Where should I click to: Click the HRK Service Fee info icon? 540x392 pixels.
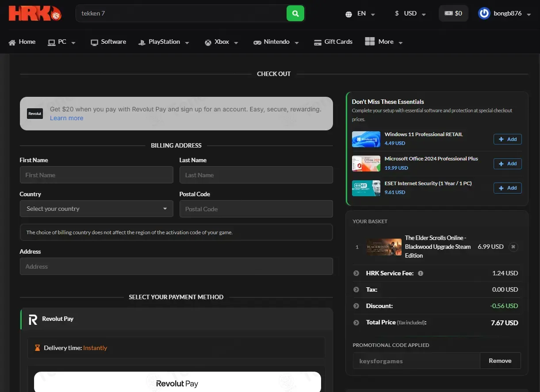pos(421,273)
